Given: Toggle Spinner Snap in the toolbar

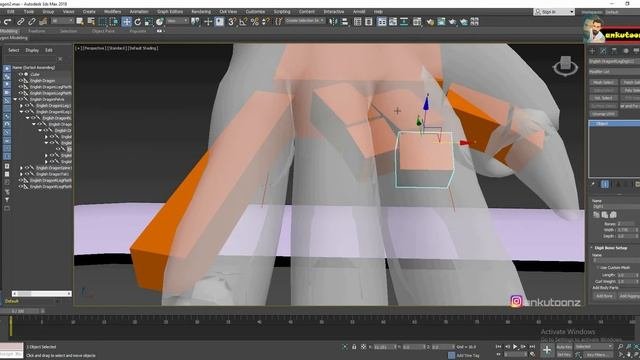Looking at the screenshot, I should click(x=265, y=22).
